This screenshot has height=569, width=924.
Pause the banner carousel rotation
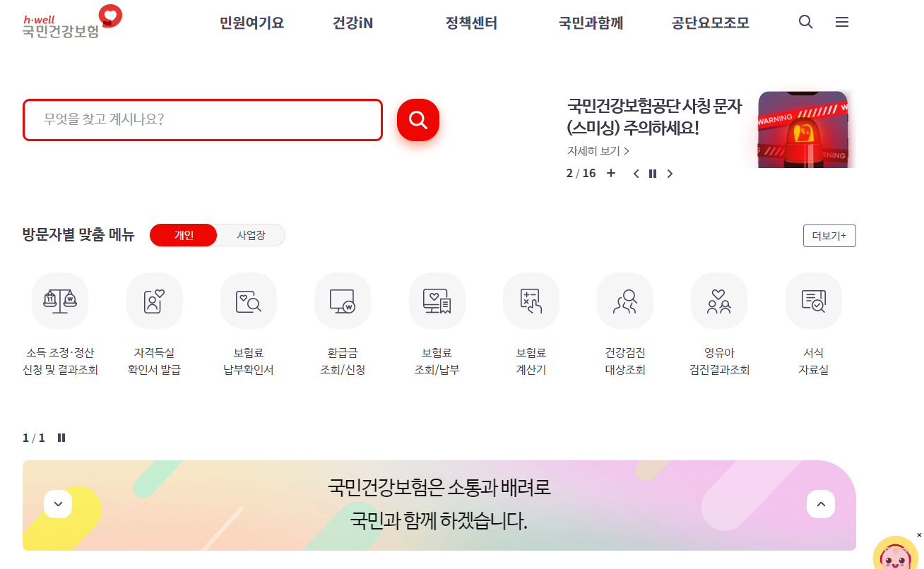(652, 173)
